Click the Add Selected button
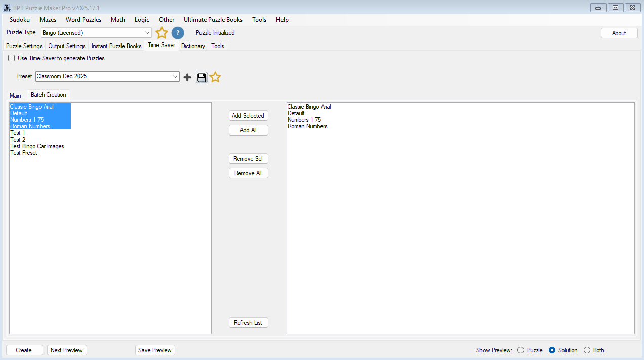 pos(248,116)
